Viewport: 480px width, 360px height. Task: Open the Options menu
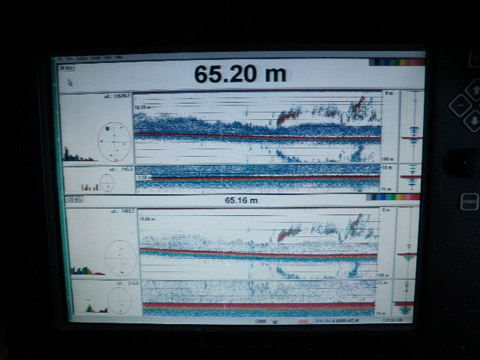click(x=81, y=58)
